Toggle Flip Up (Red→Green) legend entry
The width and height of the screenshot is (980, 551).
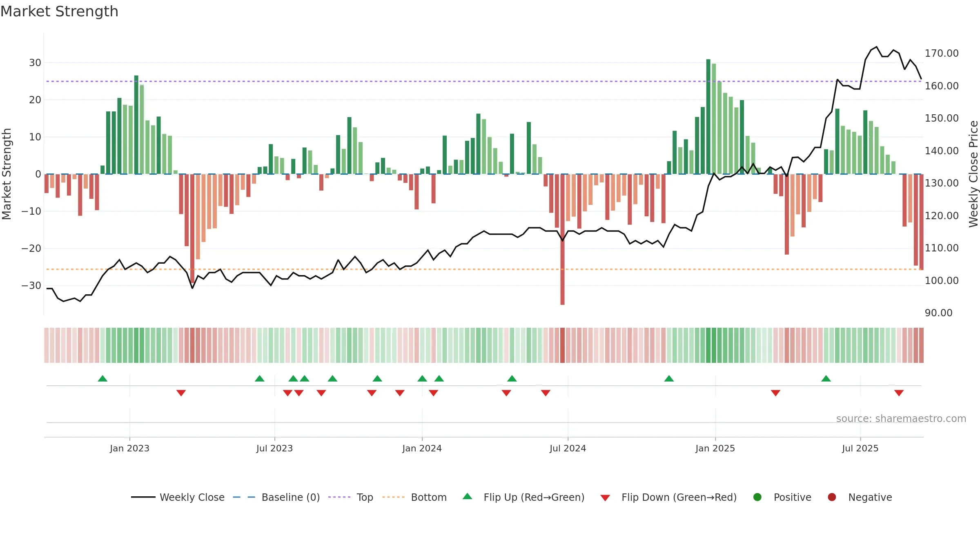click(523, 497)
